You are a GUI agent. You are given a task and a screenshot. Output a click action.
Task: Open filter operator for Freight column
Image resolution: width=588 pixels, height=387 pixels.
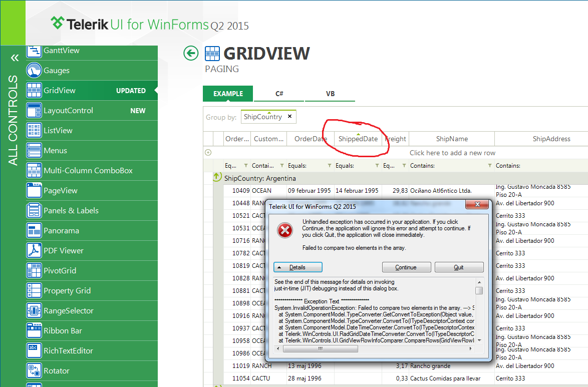pos(404,165)
